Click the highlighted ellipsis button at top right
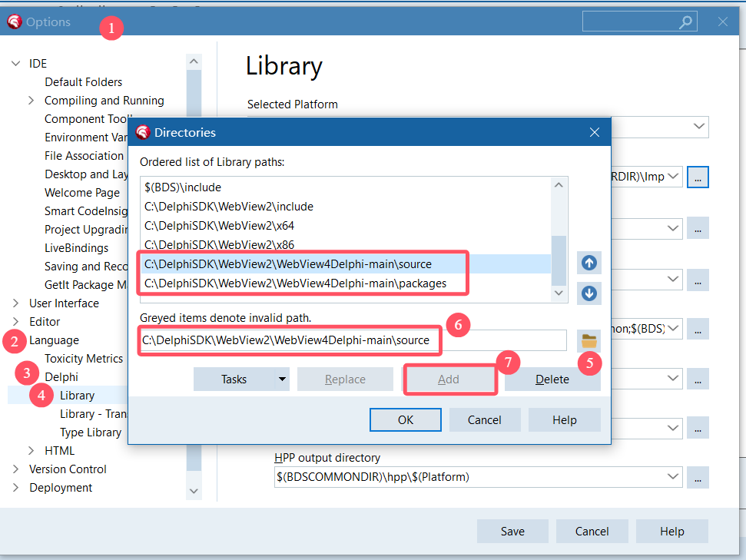746x560 pixels. tap(698, 177)
